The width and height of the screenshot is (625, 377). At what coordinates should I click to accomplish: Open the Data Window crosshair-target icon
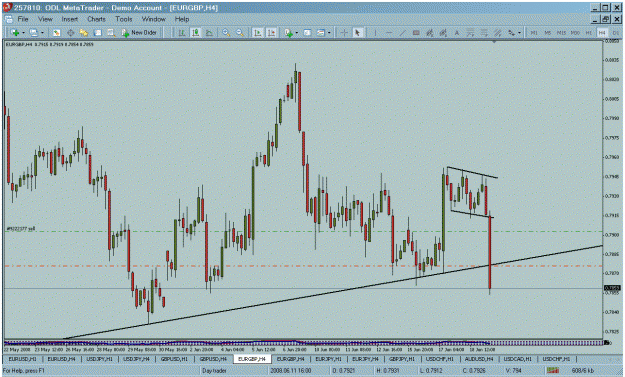[x=70, y=33]
